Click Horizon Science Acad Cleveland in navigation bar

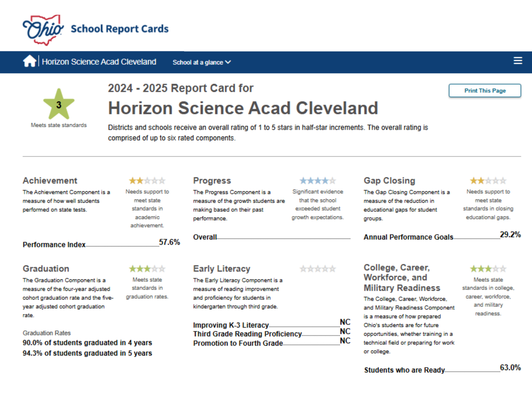tap(99, 62)
